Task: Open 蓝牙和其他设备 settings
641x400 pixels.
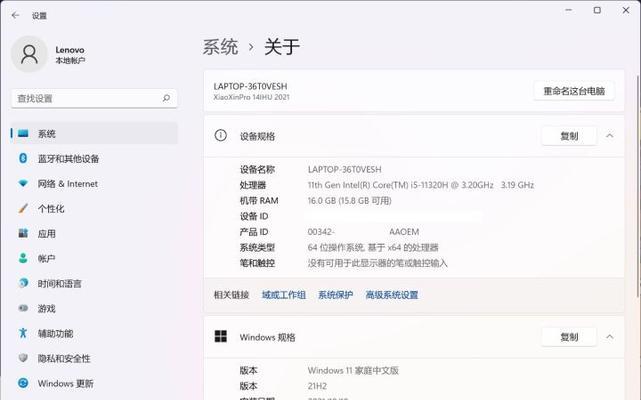Action: [x=94, y=158]
